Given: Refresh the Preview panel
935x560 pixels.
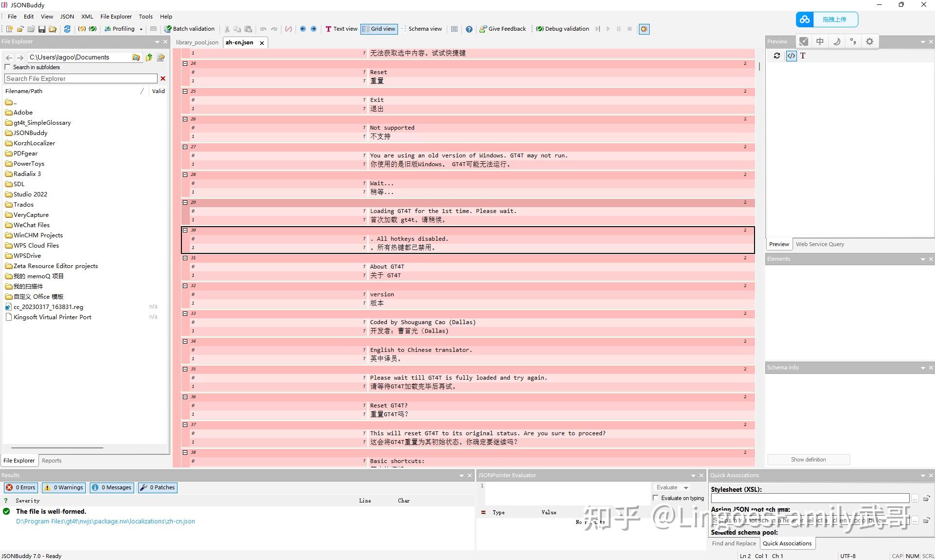Looking at the screenshot, I should pos(776,56).
